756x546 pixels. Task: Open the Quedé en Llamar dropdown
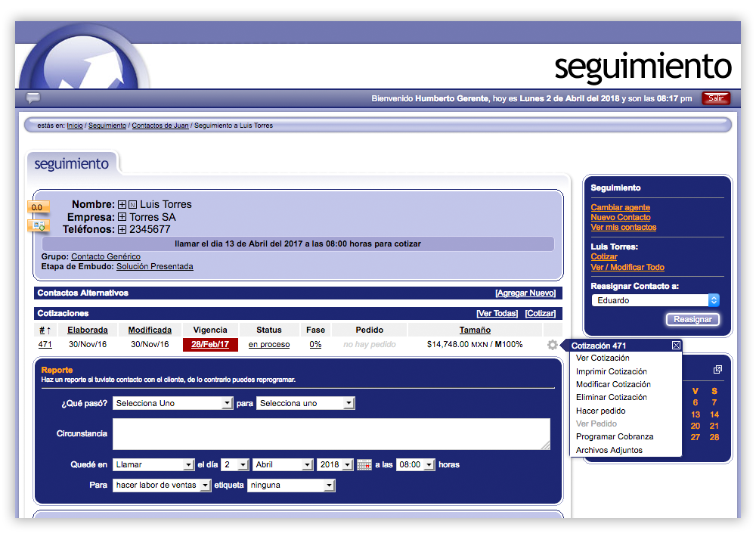click(x=153, y=465)
